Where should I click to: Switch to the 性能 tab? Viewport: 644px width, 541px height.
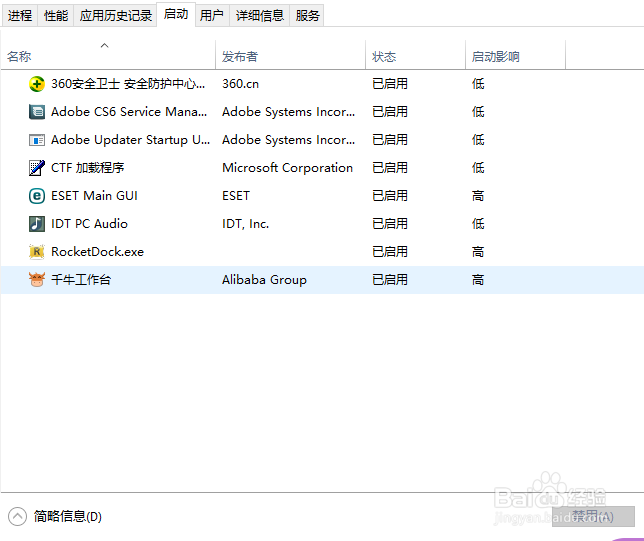[x=56, y=16]
